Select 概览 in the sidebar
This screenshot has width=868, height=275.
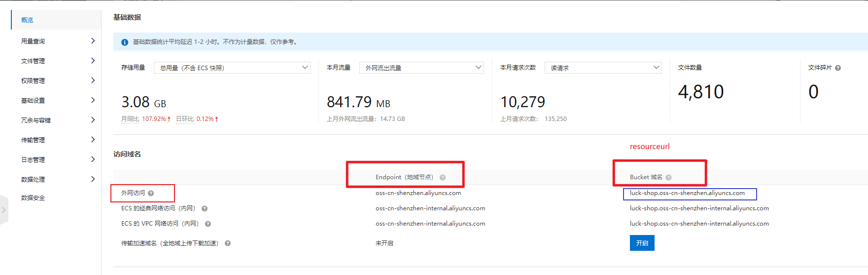click(x=28, y=20)
